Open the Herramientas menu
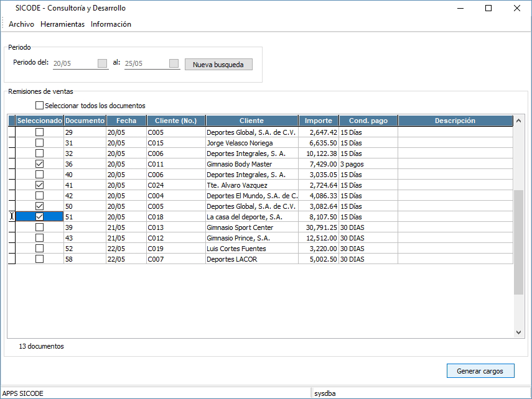 pyautogui.click(x=62, y=24)
